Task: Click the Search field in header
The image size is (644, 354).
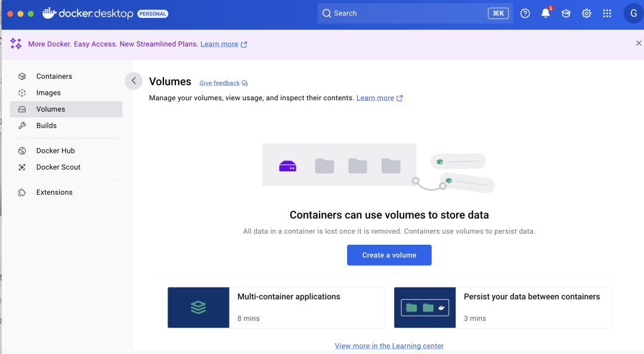Action: click(x=415, y=13)
